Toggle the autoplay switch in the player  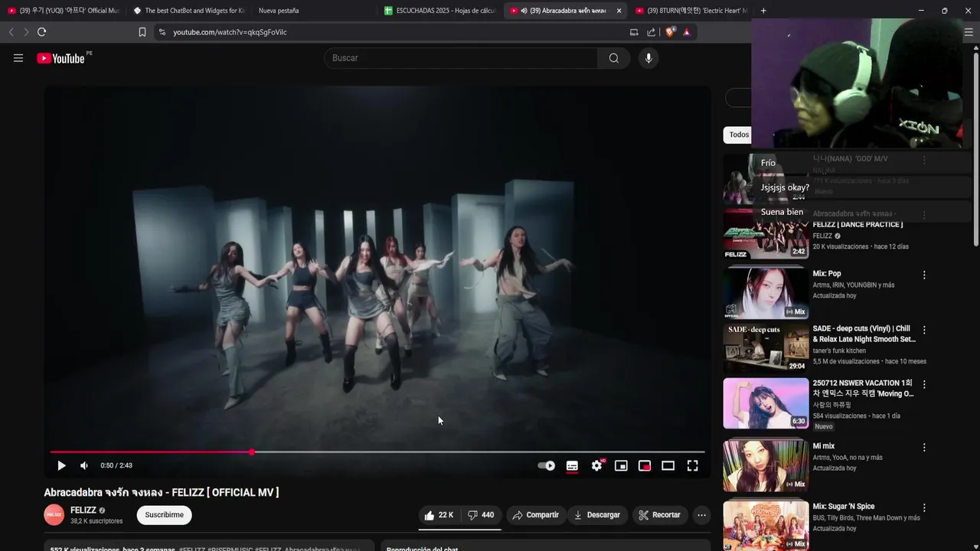pyautogui.click(x=547, y=465)
